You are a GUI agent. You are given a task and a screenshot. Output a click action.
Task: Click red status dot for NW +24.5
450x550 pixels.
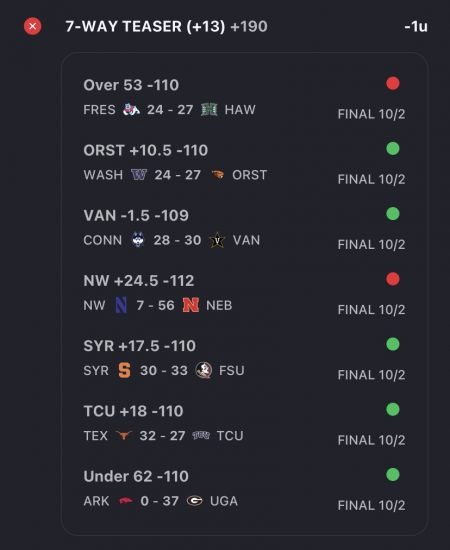tap(393, 279)
